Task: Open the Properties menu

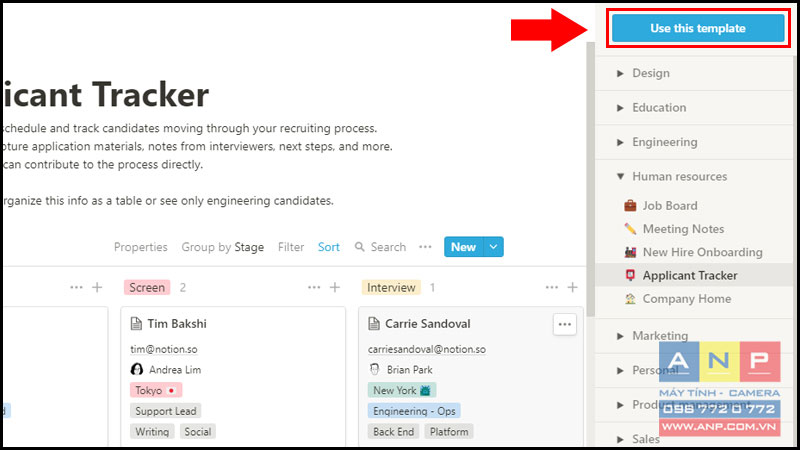Action: pos(140,247)
